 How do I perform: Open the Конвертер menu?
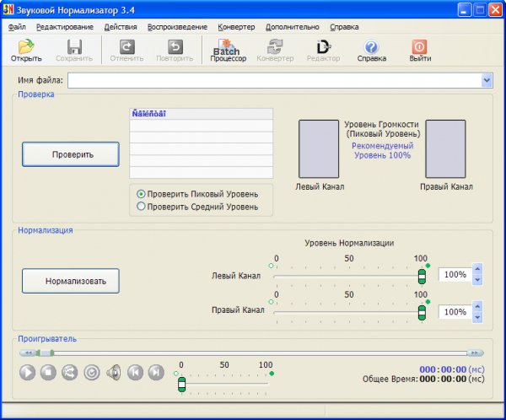point(236,27)
